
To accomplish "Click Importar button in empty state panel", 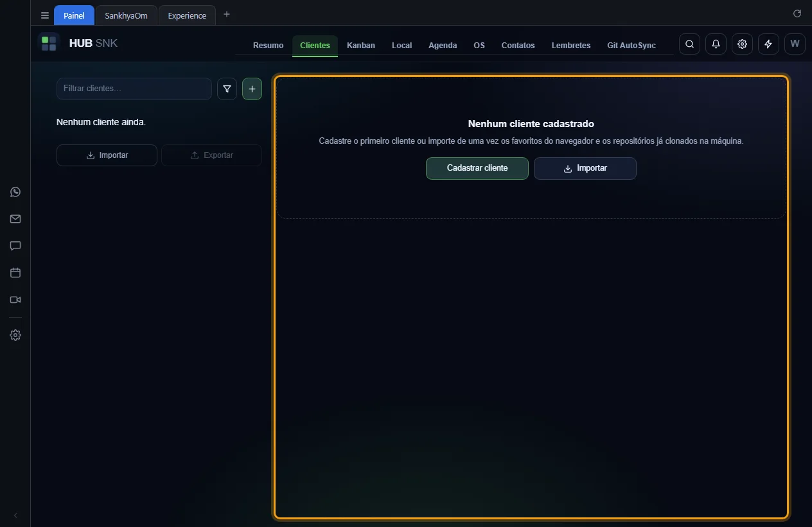I will pos(585,168).
